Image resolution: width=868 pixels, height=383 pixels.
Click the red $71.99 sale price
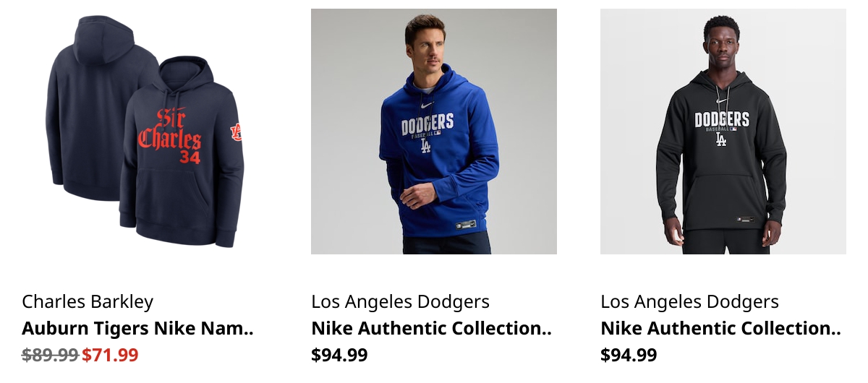pyautogui.click(x=110, y=355)
